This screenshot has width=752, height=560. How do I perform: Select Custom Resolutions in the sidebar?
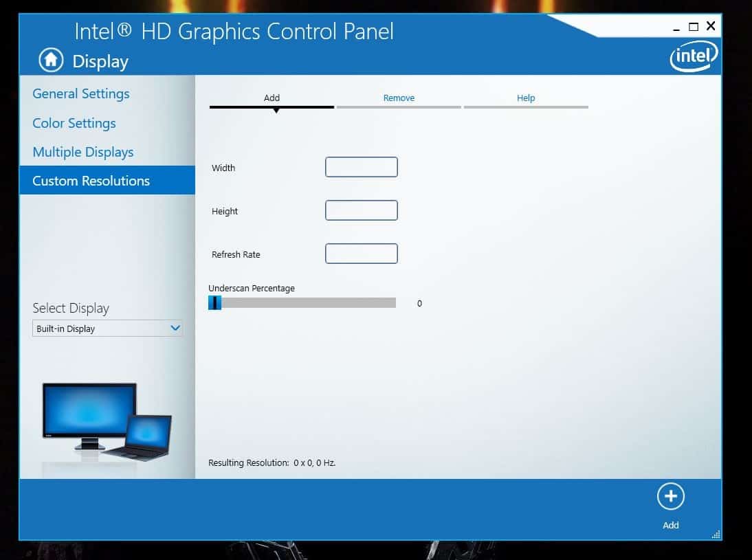pyautogui.click(x=91, y=180)
